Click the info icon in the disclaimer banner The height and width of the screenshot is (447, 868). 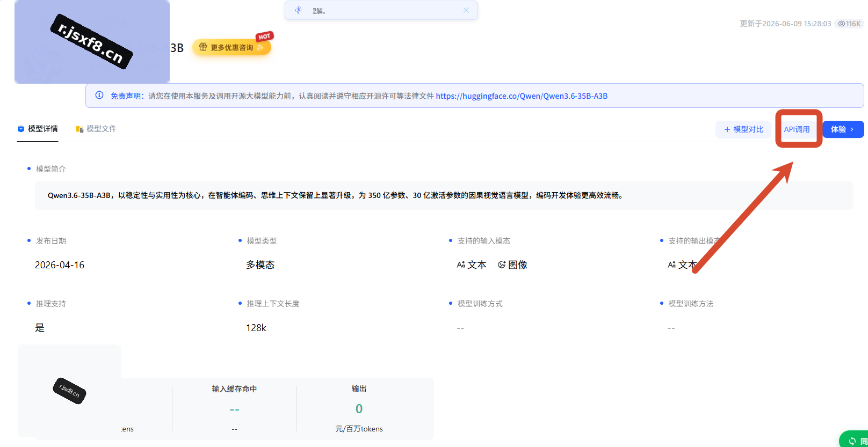coord(99,96)
